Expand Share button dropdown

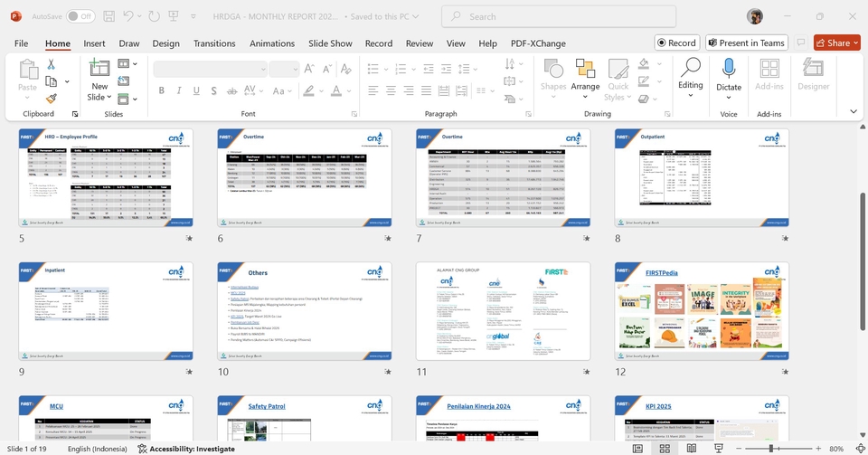pyautogui.click(x=856, y=43)
